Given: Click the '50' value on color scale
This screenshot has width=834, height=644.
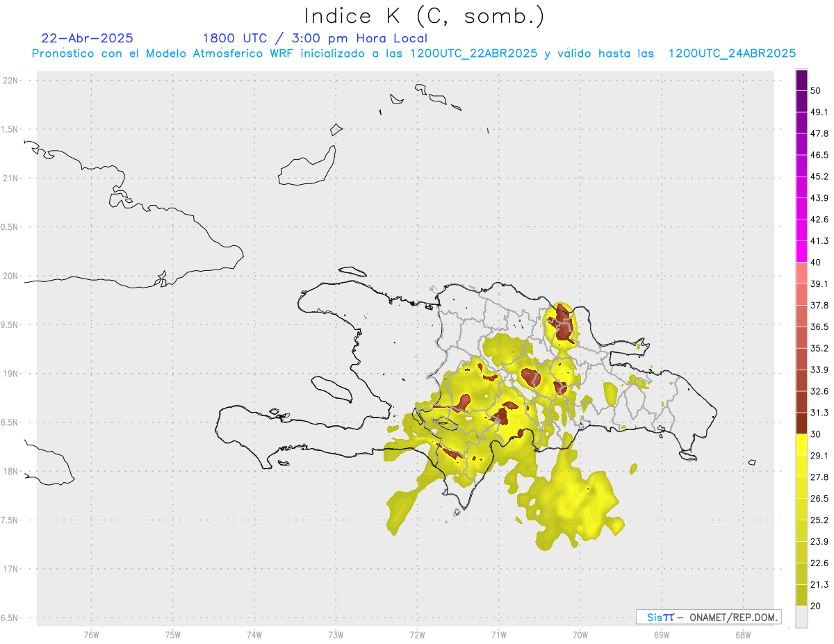Looking at the screenshot, I should pos(816,90).
